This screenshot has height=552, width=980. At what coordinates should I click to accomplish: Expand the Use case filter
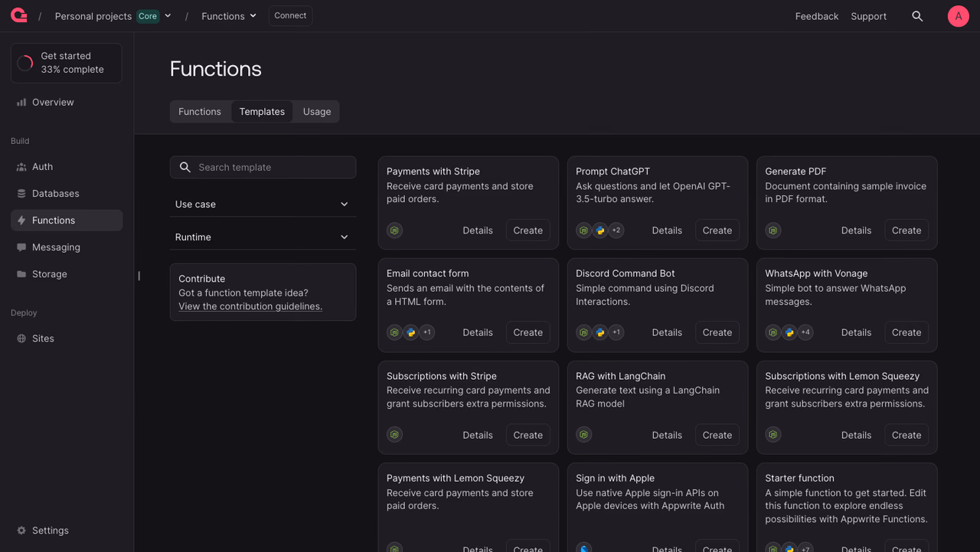coord(263,204)
